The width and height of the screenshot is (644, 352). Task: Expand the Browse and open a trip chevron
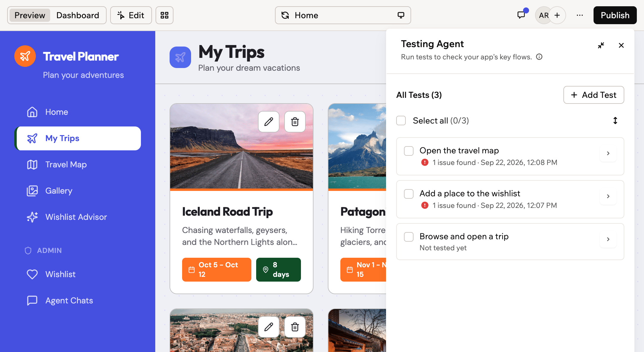coord(608,239)
